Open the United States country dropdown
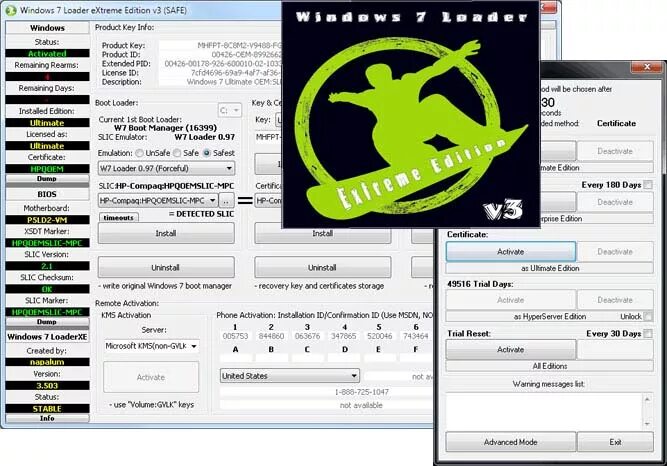Image resolution: width=667 pixels, height=466 pixels. pos(289,376)
